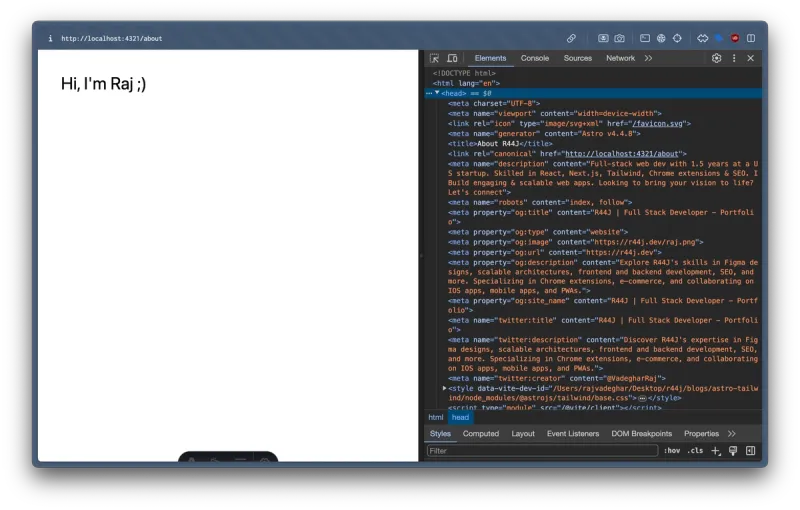Click the three dots beside head node
The height and width of the screenshot is (510, 800).
(429, 93)
